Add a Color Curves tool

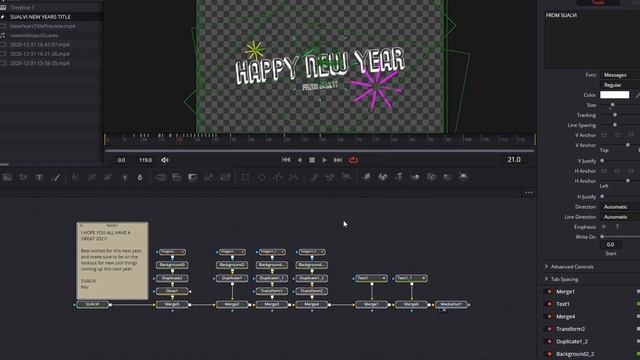pos(92,177)
